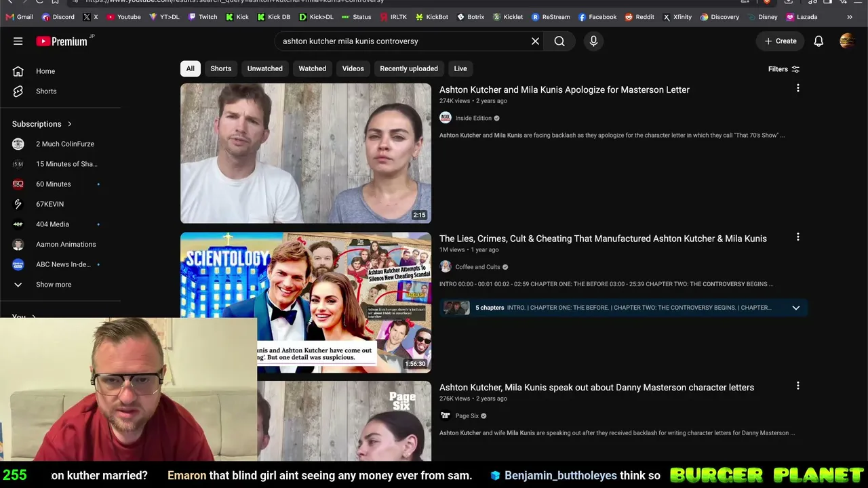Open the YouTube hamburger guide menu

tap(18, 41)
